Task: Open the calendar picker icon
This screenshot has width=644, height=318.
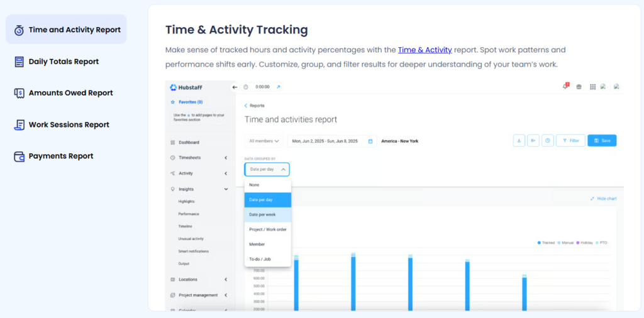Action: (370, 141)
